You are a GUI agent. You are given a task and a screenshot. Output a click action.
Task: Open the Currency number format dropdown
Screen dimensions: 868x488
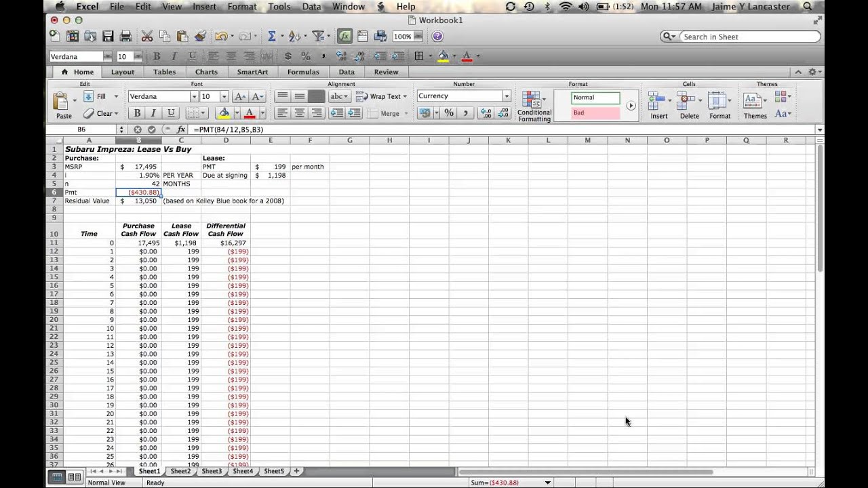click(507, 96)
